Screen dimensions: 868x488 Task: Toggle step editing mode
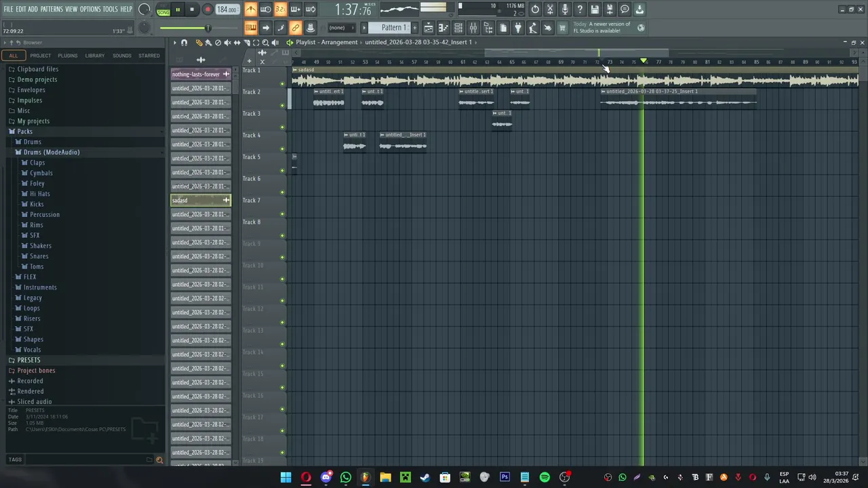point(281,28)
